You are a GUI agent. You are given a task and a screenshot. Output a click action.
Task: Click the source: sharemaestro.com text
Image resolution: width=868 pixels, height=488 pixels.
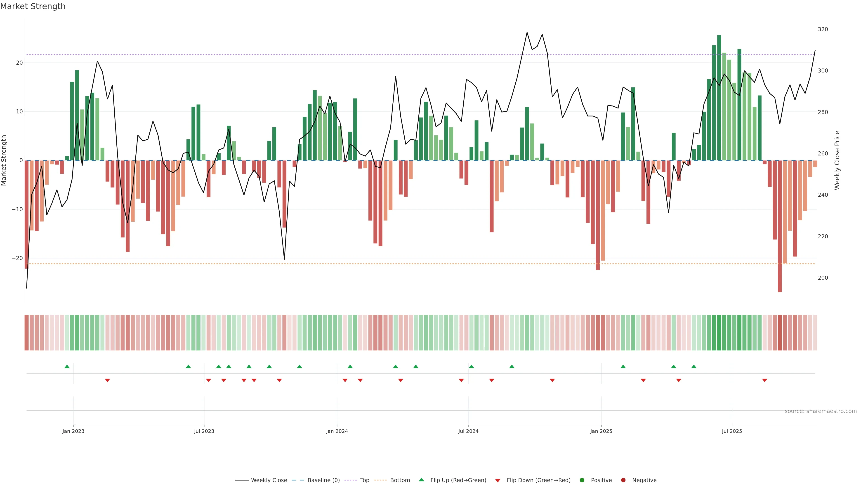(x=821, y=411)
